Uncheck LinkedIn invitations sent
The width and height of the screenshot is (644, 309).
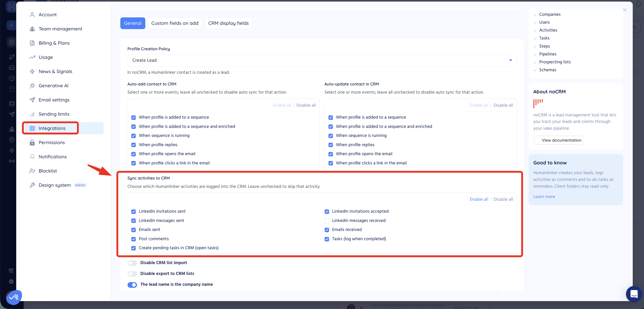point(133,211)
